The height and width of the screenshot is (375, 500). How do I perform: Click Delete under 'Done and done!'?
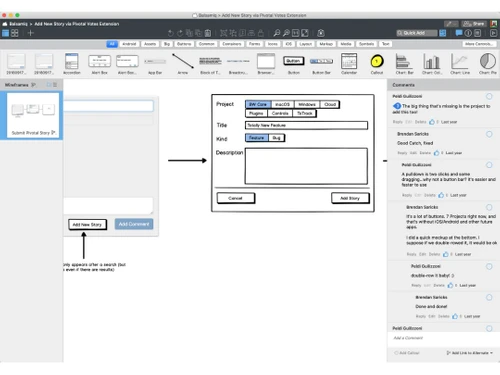click(x=444, y=316)
